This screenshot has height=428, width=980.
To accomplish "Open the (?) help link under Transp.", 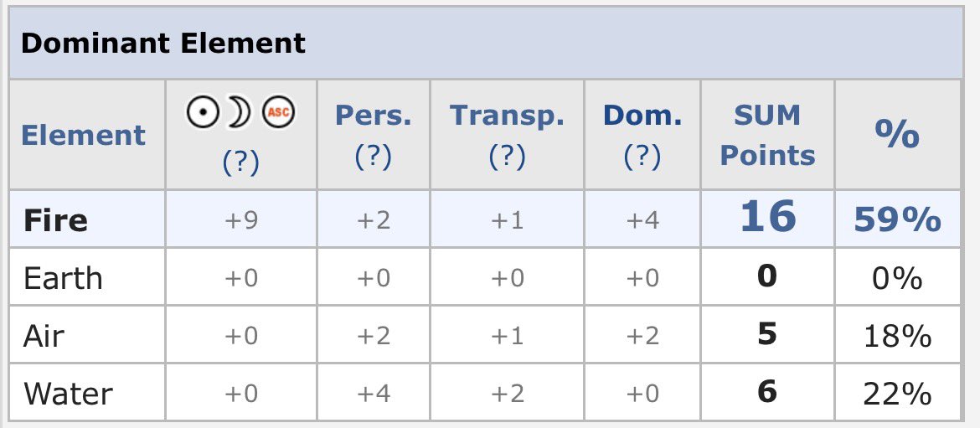I will click(x=507, y=156).
